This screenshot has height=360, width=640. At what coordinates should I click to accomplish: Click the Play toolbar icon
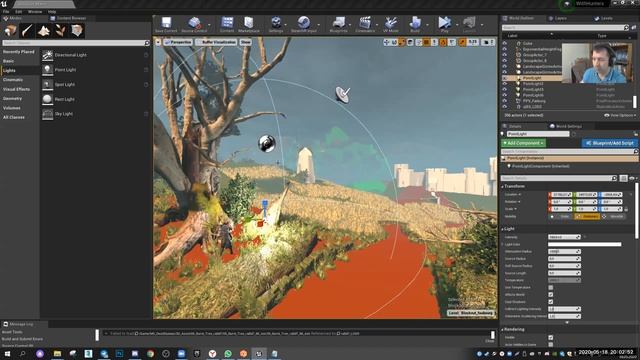tap(444, 22)
